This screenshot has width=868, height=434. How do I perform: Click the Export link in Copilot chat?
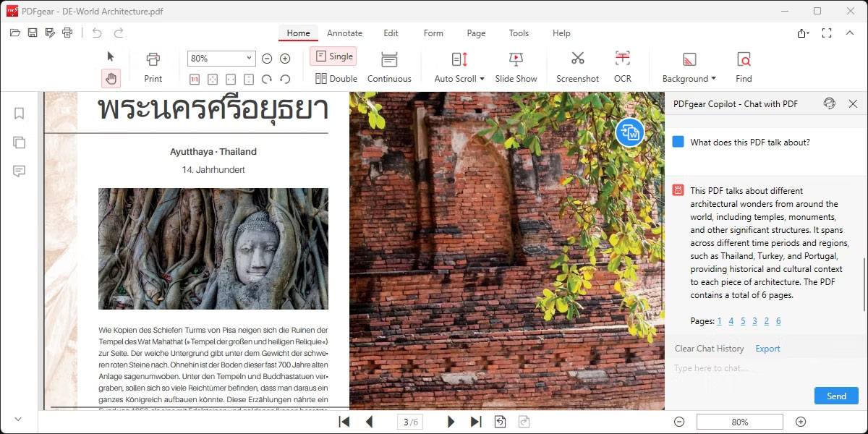click(x=767, y=348)
